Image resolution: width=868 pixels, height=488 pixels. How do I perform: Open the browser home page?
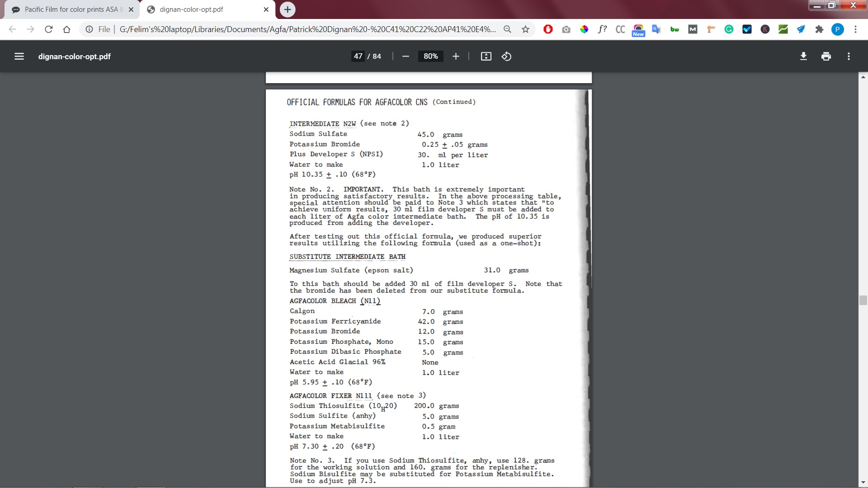(x=66, y=29)
